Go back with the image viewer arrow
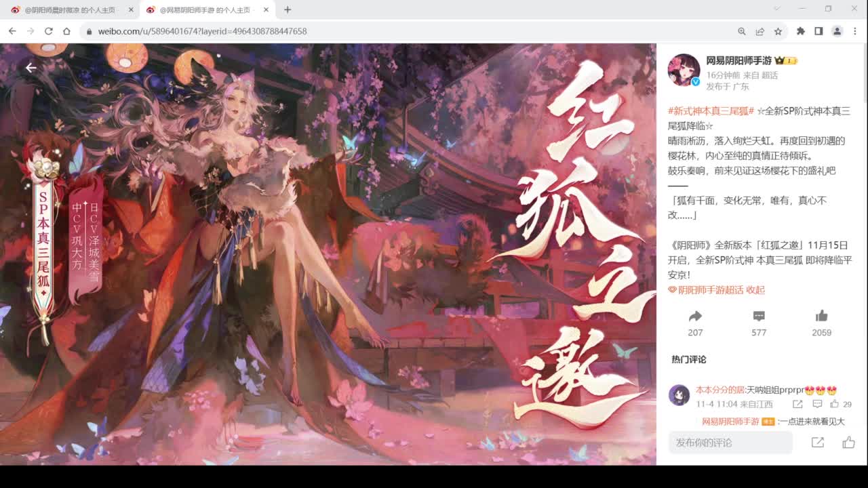868x488 pixels. pos(31,67)
